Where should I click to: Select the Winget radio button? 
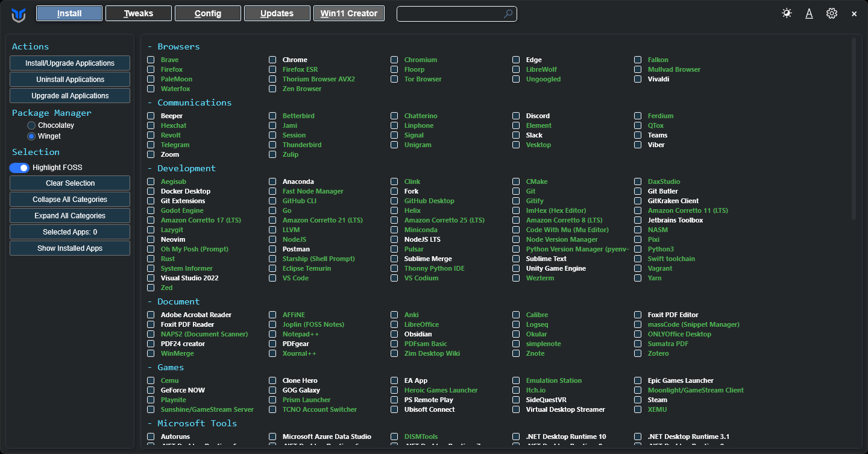(x=31, y=136)
